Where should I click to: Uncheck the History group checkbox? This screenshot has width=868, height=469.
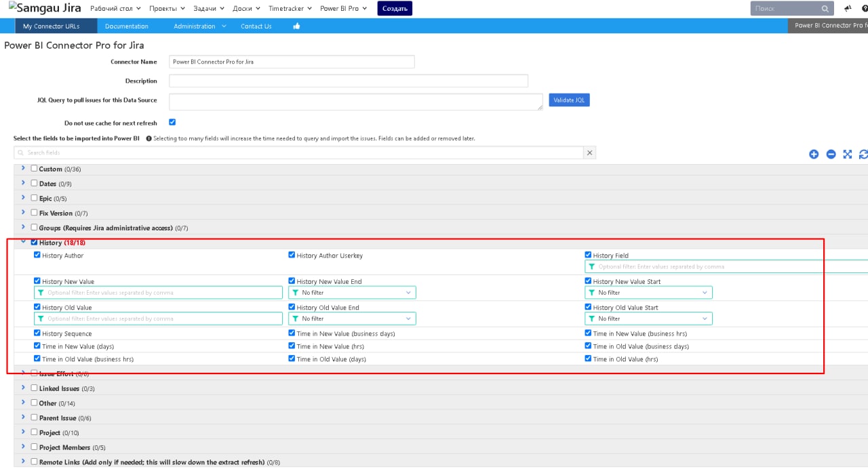35,242
